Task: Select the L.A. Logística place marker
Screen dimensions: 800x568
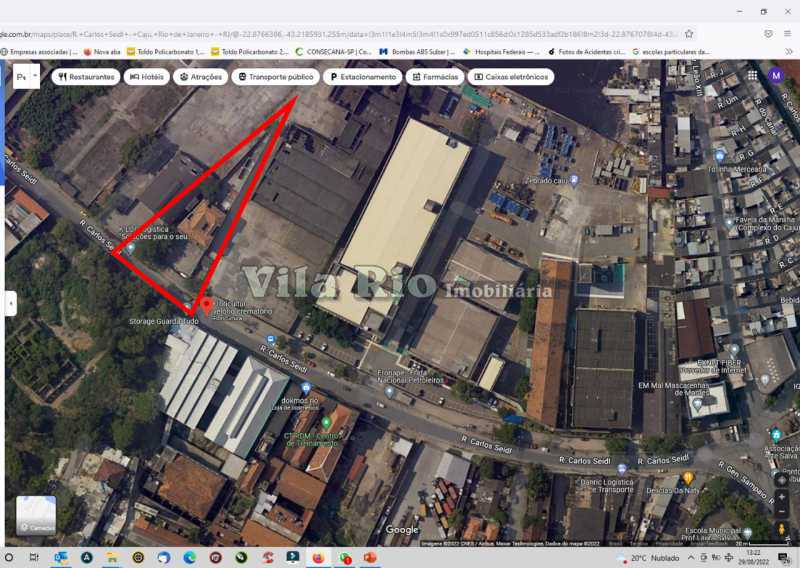Action: click(x=131, y=248)
